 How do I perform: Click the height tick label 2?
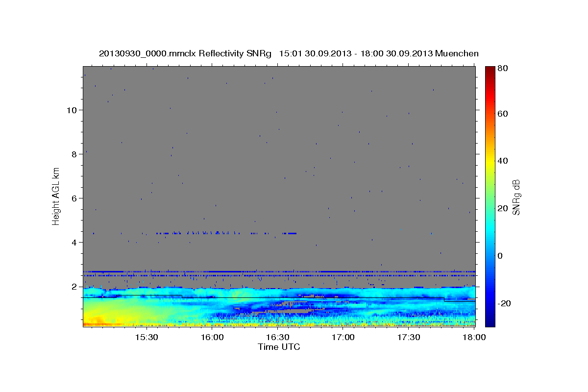point(75,287)
